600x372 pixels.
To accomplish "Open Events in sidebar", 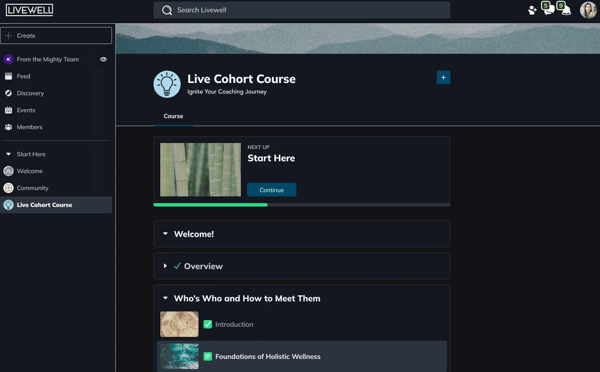I will (x=26, y=110).
